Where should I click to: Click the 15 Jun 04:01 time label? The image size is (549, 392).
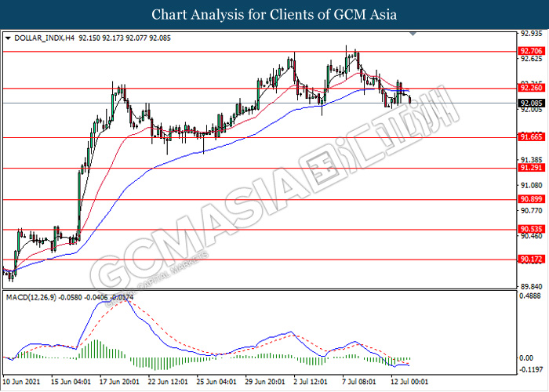pos(71,382)
